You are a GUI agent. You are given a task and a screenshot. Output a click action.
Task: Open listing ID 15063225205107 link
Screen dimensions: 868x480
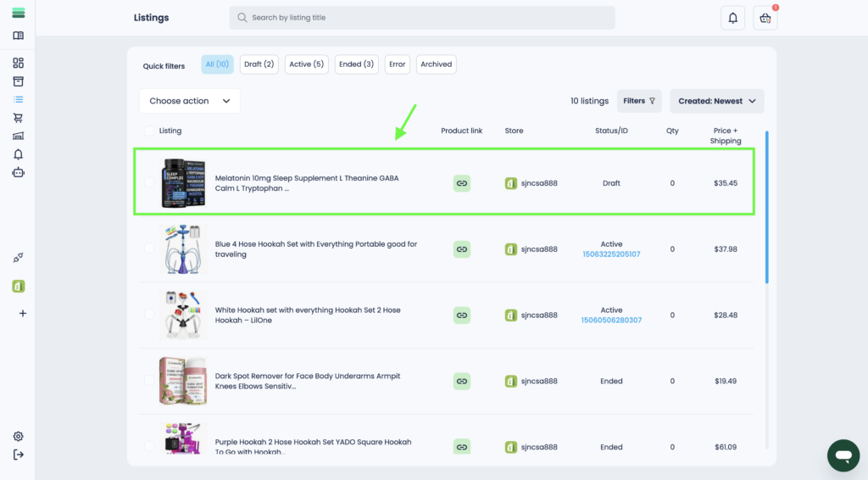611,254
